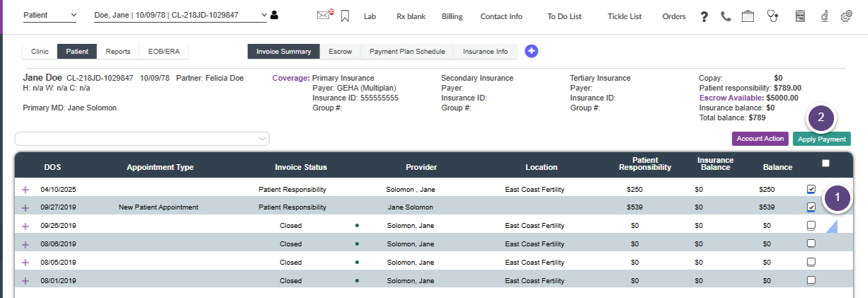Click the bookmark icon in top bar
Image resolution: width=868 pixels, height=298 pixels.
point(346,16)
